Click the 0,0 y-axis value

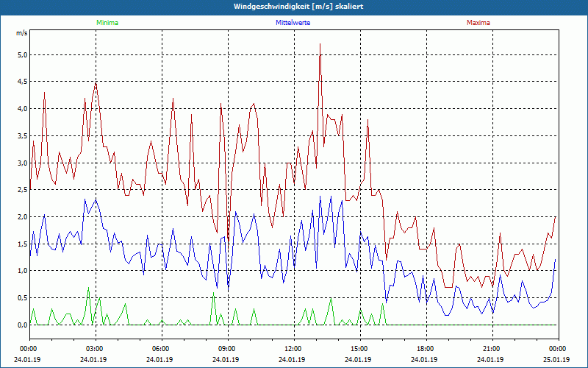click(23, 325)
